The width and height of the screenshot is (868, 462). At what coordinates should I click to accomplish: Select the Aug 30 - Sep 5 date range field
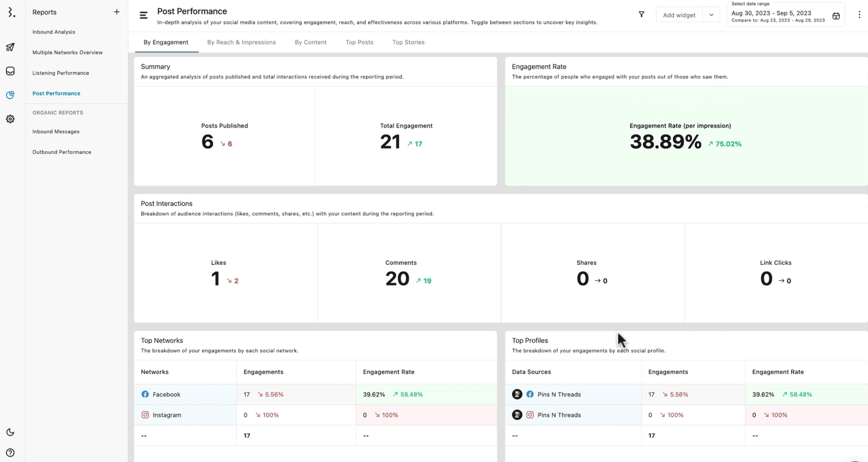(x=785, y=15)
